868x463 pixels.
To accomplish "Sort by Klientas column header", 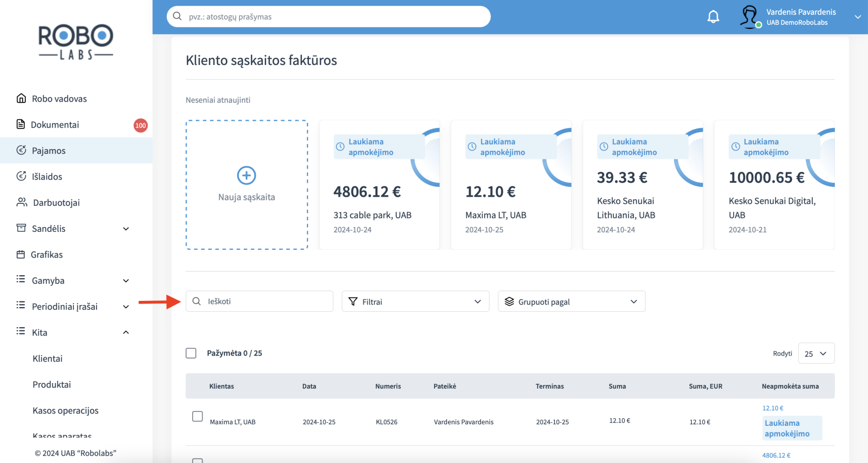I will pyautogui.click(x=222, y=386).
